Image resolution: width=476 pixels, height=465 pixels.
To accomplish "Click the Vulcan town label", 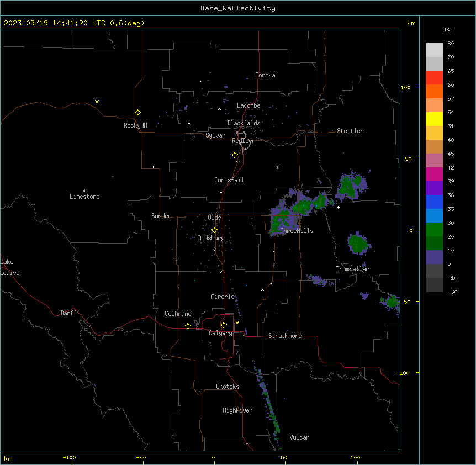I will pyautogui.click(x=299, y=437).
